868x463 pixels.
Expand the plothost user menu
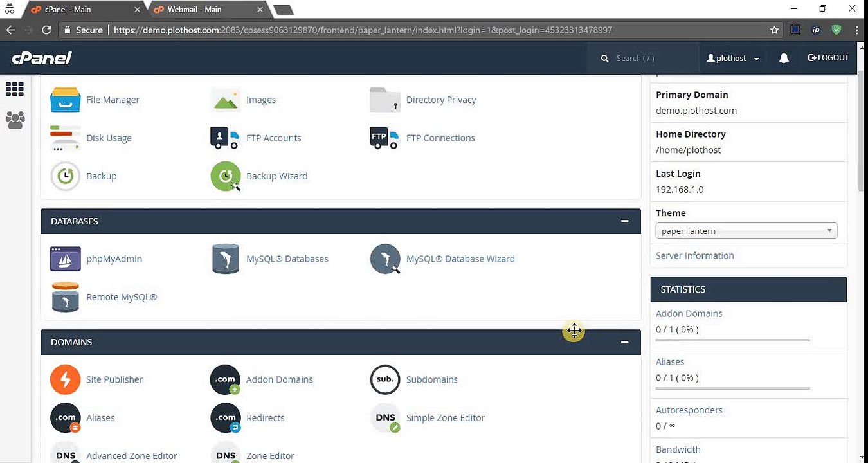point(733,58)
